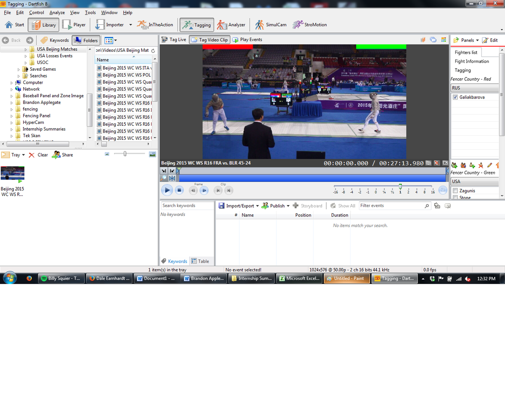The width and height of the screenshot is (505, 420).
Task: Open the view mode grid dropdown
Action: pos(111,40)
